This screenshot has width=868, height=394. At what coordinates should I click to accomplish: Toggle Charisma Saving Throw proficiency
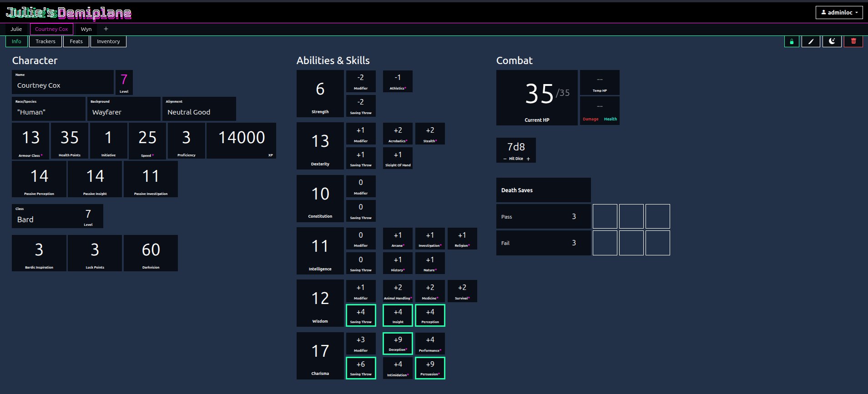(x=361, y=368)
